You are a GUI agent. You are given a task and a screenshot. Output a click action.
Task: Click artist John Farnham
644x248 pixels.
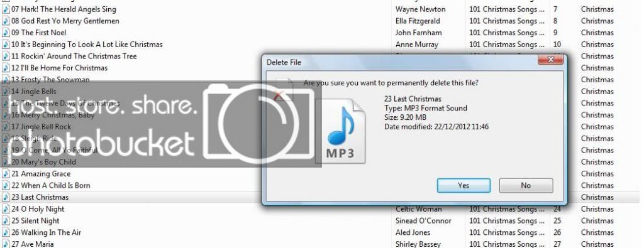[418, 33]
